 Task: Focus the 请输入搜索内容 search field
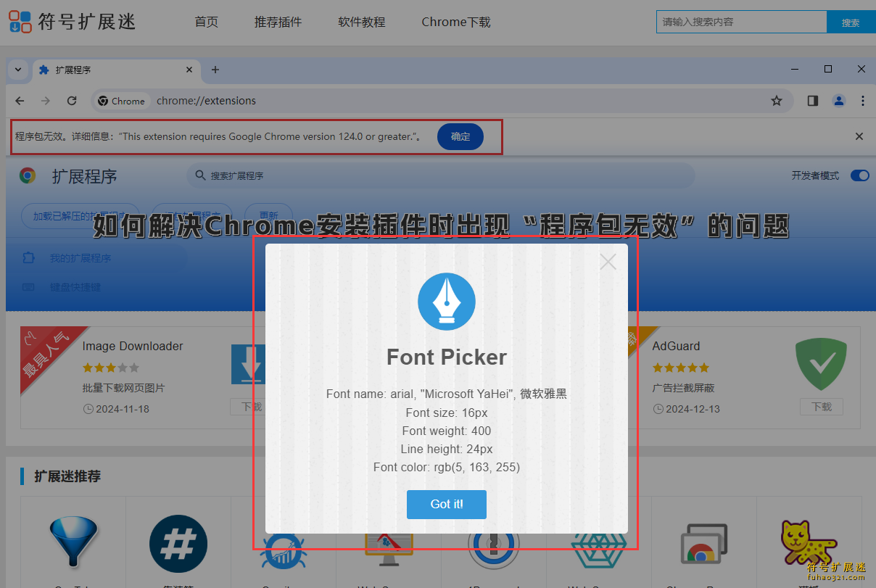click(741, 22)
